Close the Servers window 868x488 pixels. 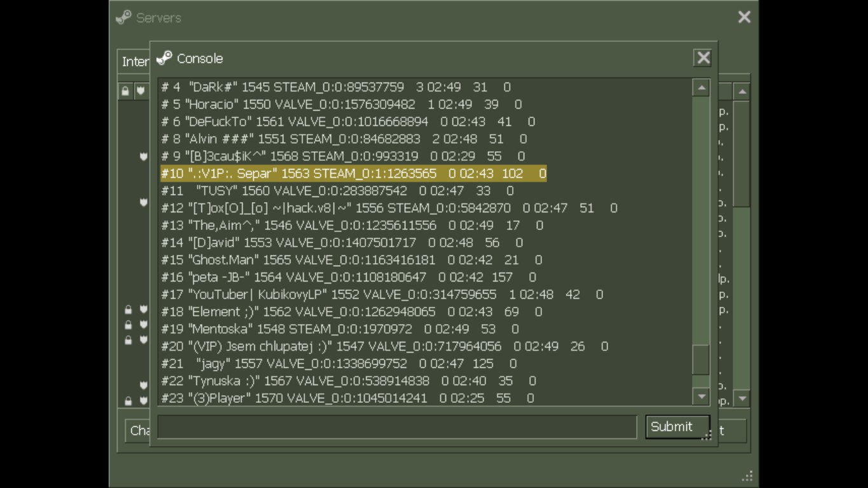point(744,17)
